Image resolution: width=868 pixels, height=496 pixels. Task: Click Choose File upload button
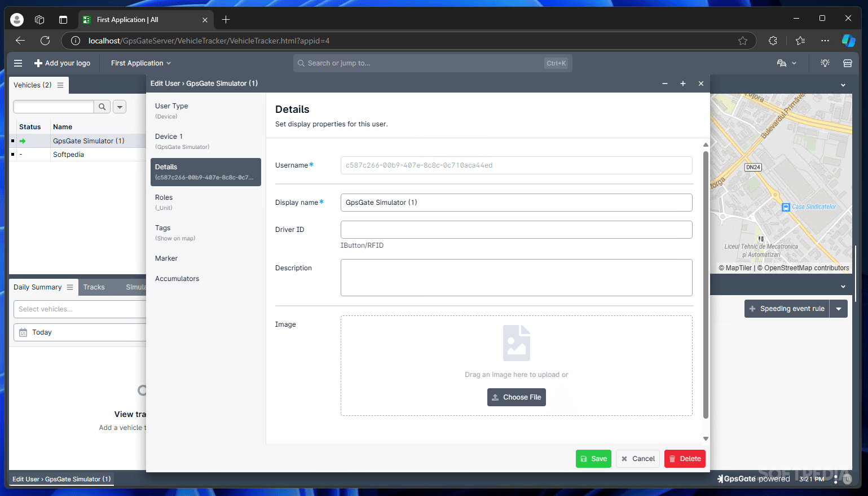pyautogui.click(x=516, y=397)
